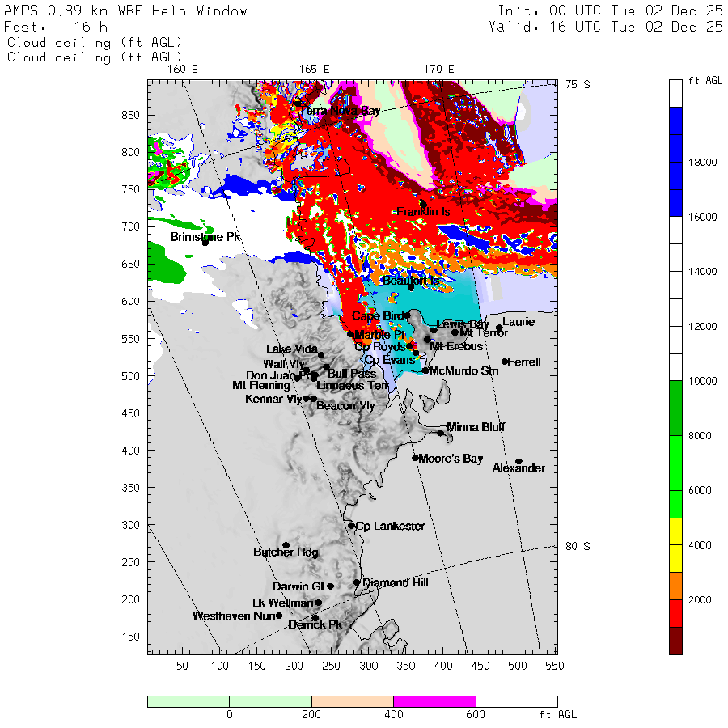Click the Cp Royds label
This screenshot has height=728, width=728.
coord(380,347)
